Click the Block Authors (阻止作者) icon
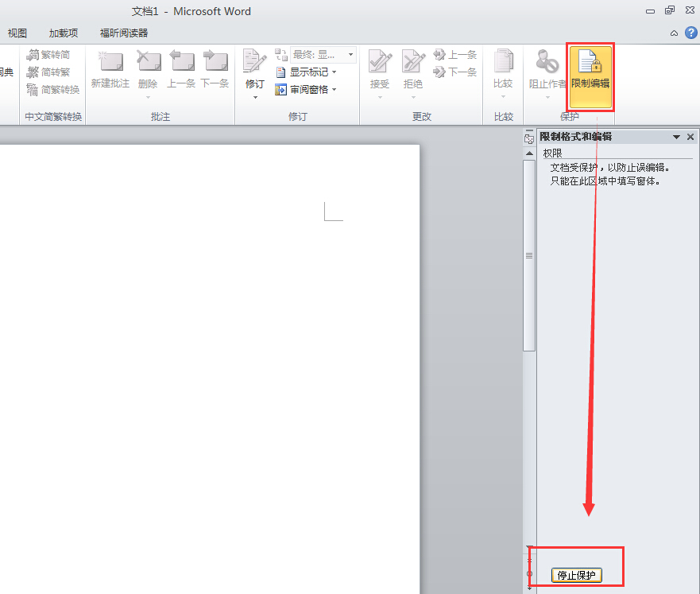Image resolution: width=700 pixels, height=594 pixels. (x=547, y=61)
